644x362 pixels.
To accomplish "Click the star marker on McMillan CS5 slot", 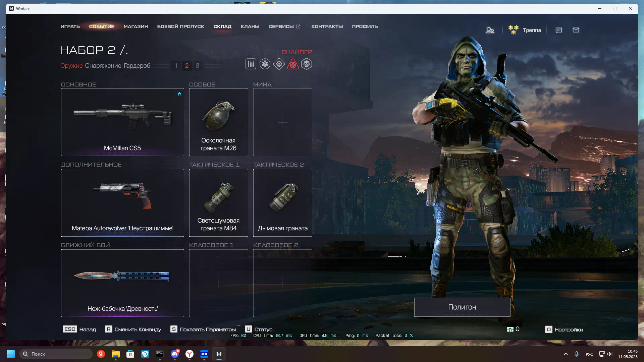I will pyautogui.click(x=179, y=94).
